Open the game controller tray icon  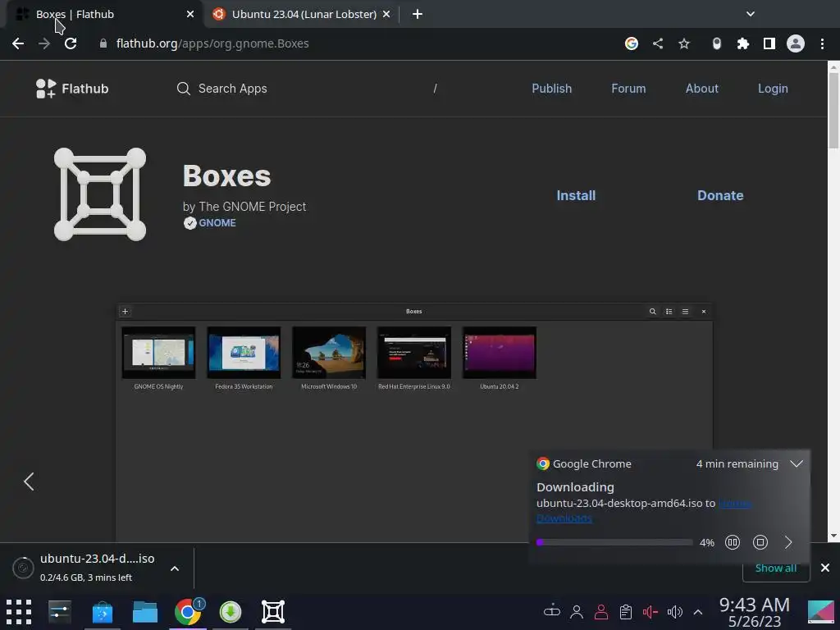pyautogui.click(x=552, y=610)
